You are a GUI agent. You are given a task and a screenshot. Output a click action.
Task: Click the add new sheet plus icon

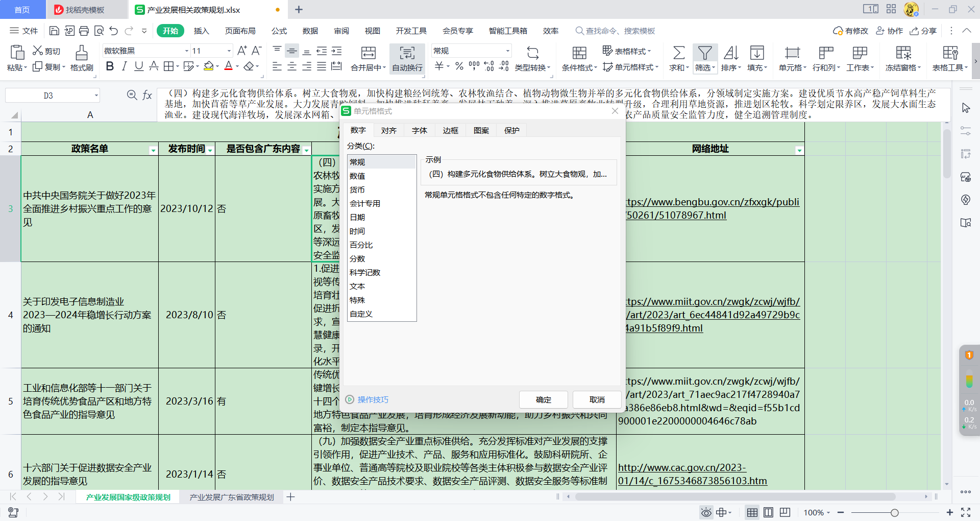click(290, 497)
